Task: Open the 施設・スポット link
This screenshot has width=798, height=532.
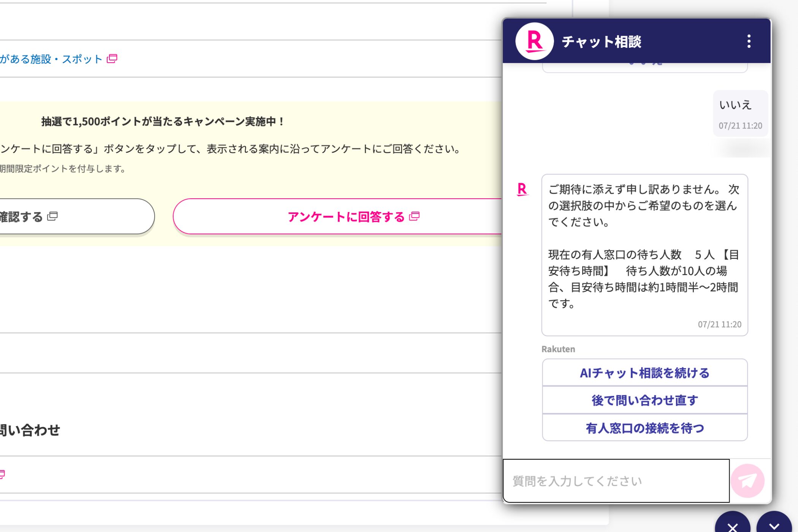Action: pos(51,59)
